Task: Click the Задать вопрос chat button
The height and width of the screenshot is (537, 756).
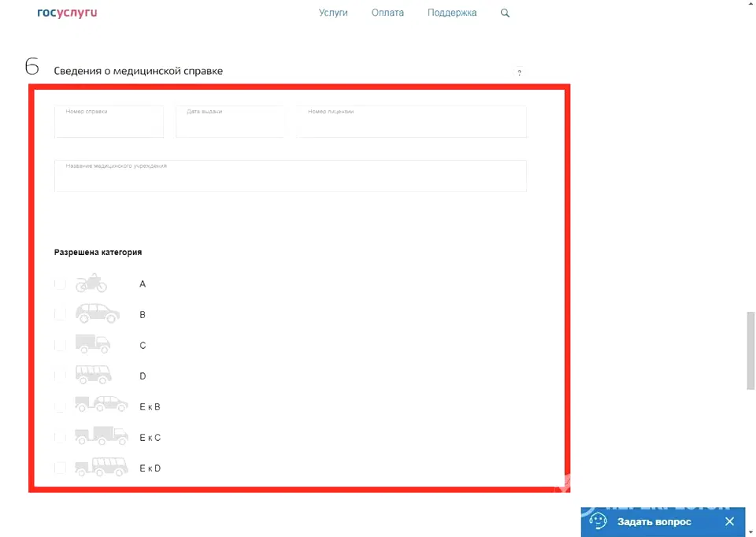Action: [x=653, y=521]
